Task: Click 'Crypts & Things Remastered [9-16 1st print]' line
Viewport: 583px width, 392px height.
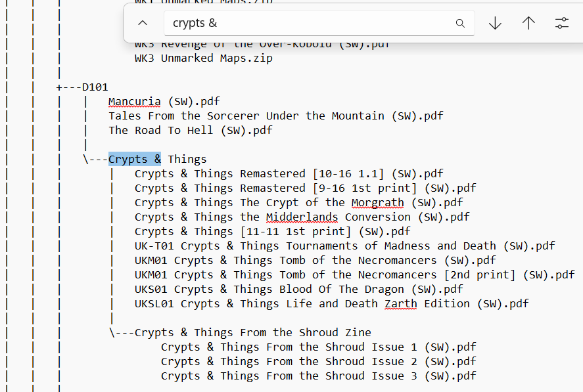Action: (x=305, y=188)
